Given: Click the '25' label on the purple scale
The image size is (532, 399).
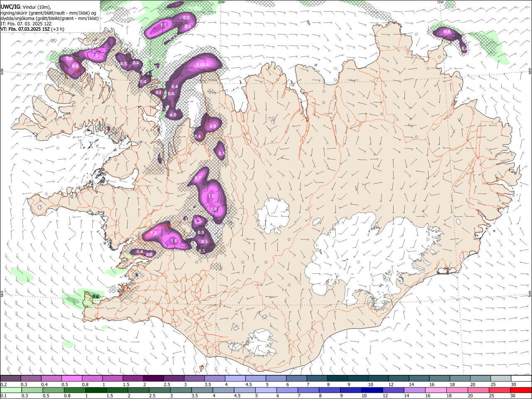Looking at the screenshot, I should click(x=493, y=384).
